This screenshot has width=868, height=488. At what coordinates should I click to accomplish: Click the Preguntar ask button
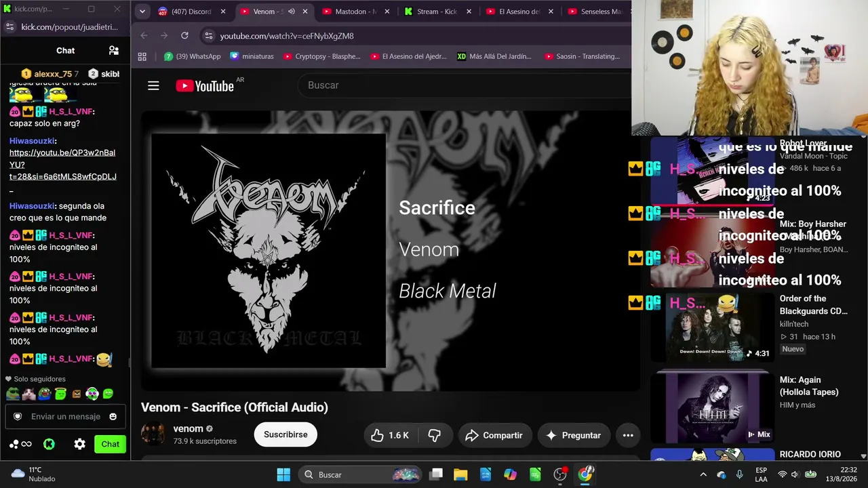click(x=574, y=435)
